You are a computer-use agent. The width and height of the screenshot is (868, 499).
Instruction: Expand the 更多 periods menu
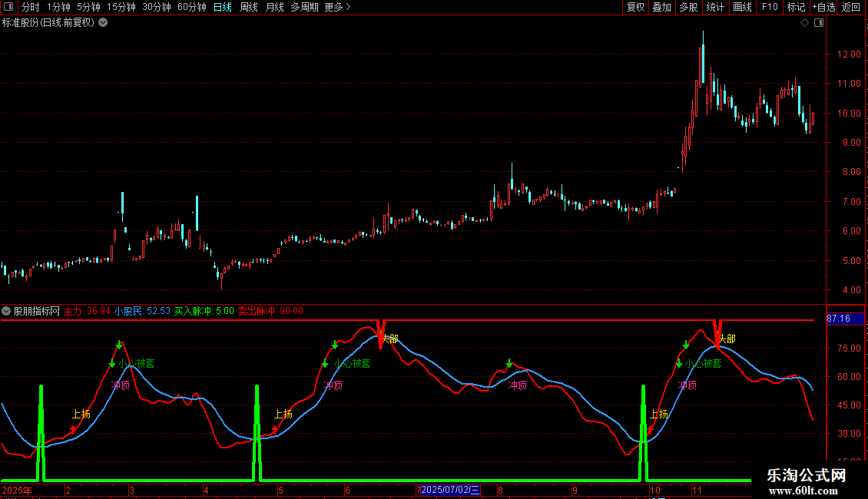pos(338,7)
